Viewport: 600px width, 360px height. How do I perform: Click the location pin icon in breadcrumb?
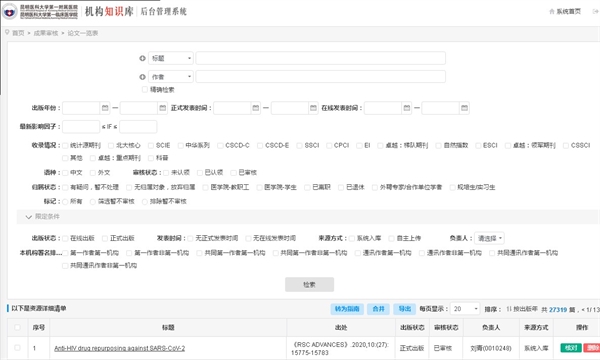tap(7, 33)
